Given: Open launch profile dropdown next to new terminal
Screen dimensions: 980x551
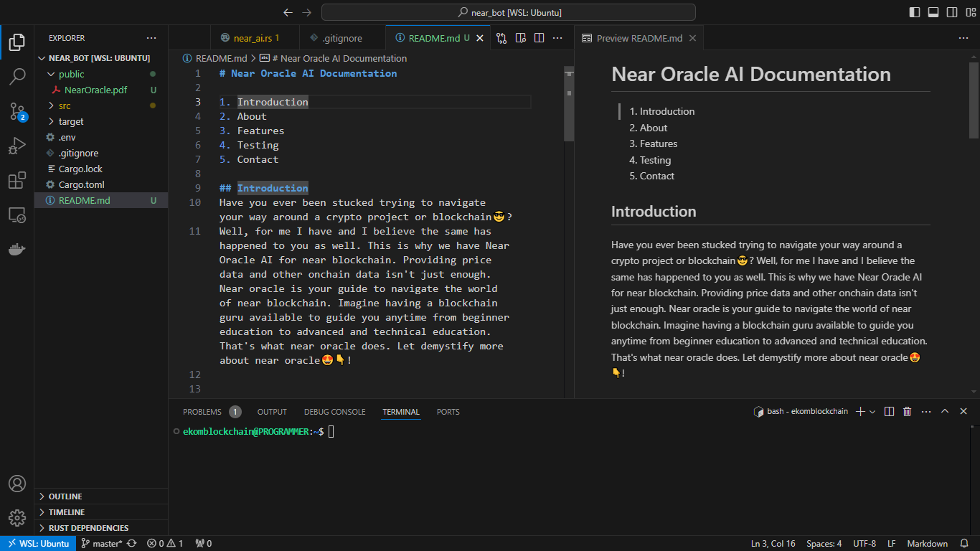Looking at the screenshot, I should pyautogui.click(x=872, y=411).
